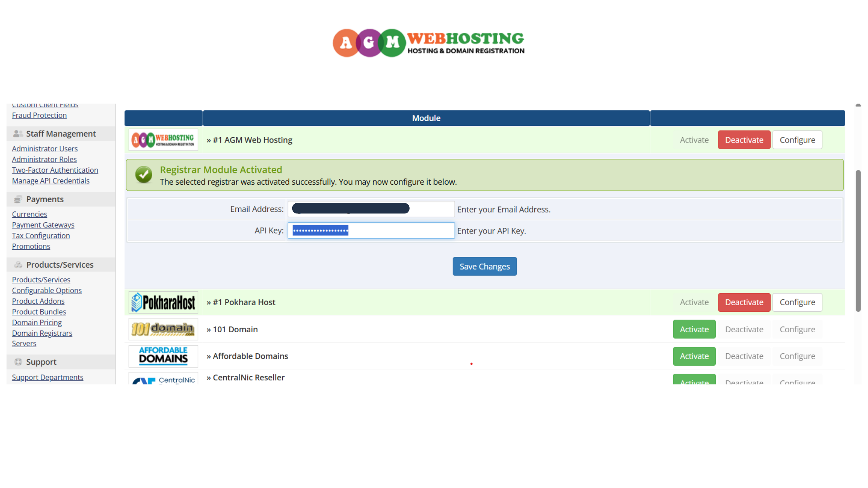The width and height of the screenshot is (868, 488).
Task: Click the vertical page scrollbar thumb
Action: click(x=858, y=240)
